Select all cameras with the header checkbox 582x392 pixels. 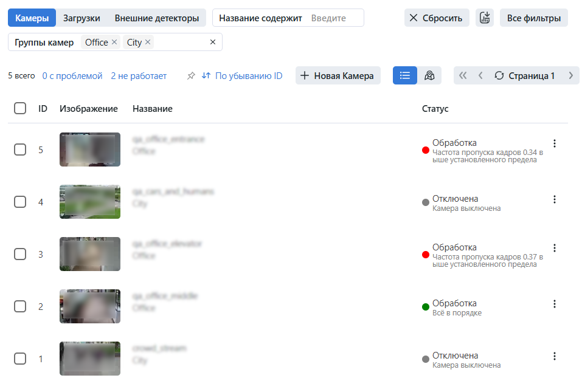pyautogui.click(x=20, y=108)
